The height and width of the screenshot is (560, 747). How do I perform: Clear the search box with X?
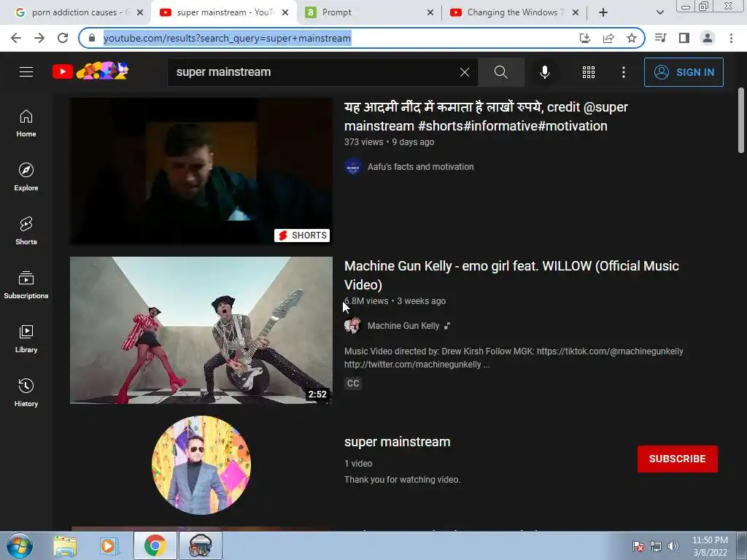465,72
